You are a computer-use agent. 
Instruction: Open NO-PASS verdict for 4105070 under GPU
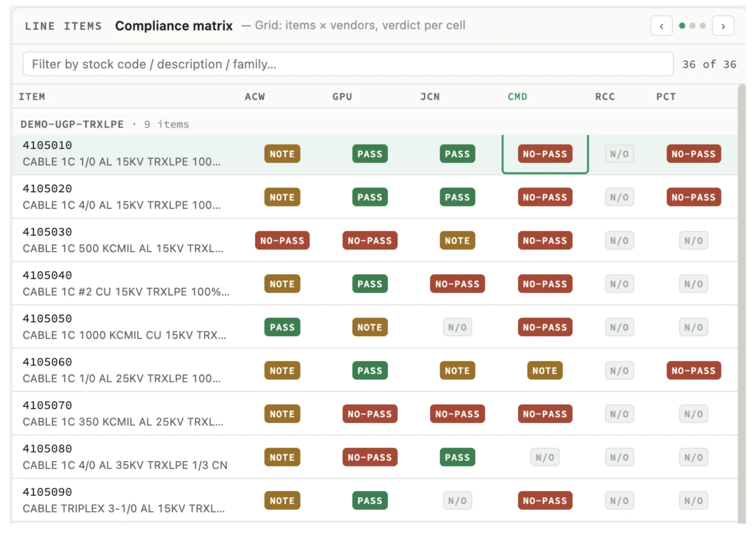click(370, 414)
